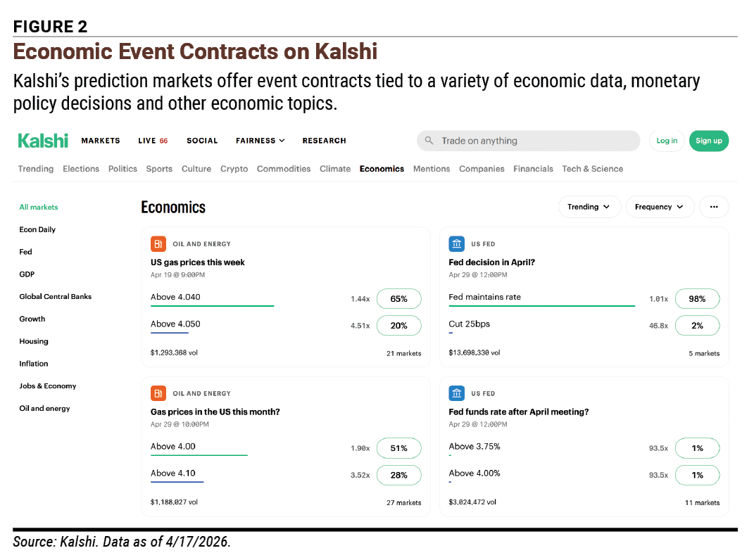Select Global Central Banks in sidebar

56,297
